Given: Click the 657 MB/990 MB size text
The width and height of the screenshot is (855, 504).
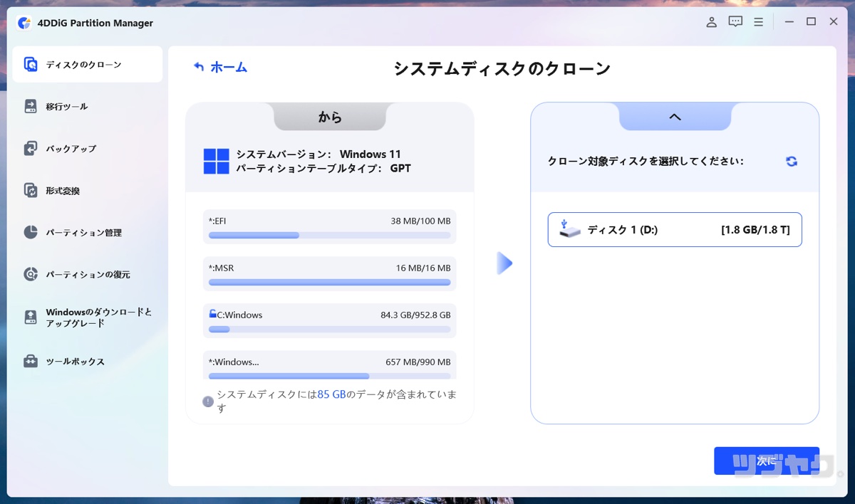Looking at the screenshot, I should 418,362.
